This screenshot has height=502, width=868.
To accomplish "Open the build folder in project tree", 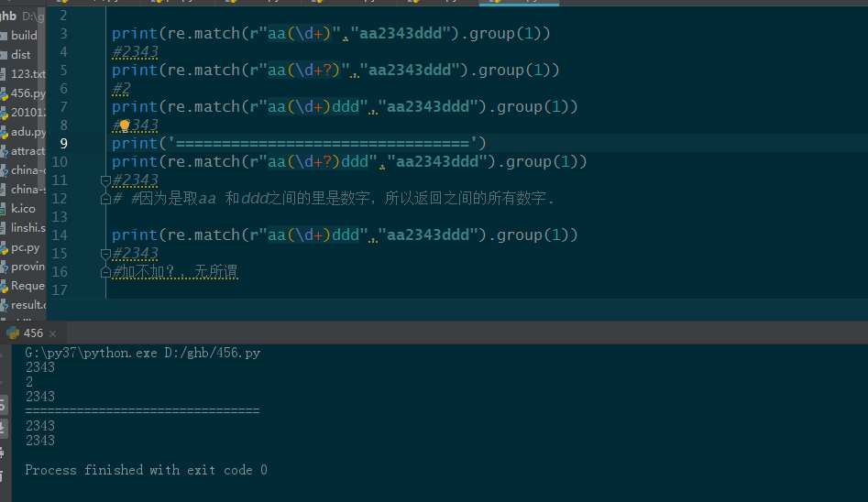I will tap(23, 36).
